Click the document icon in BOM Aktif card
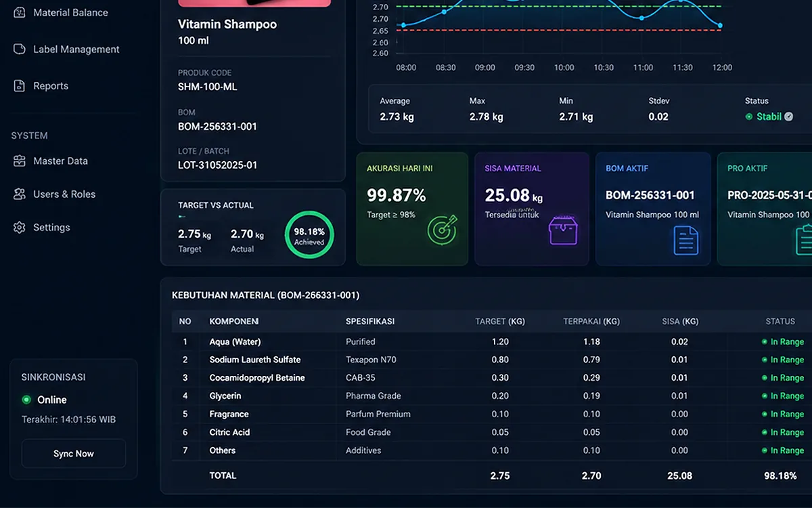The height and width of the screenshot is (508, 812). tap(685, 240)
